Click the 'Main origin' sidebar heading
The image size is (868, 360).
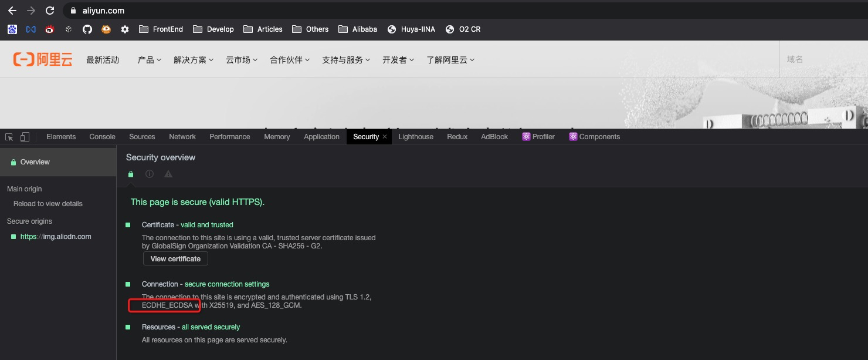click(x=25, y=189)
